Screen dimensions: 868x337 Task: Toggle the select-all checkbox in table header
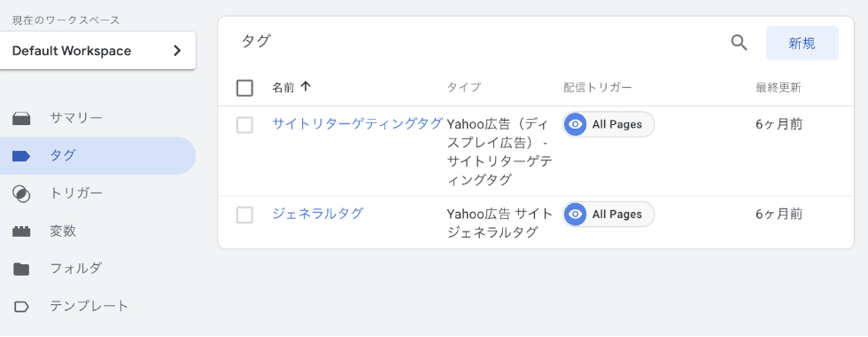[x=244, y=88]
